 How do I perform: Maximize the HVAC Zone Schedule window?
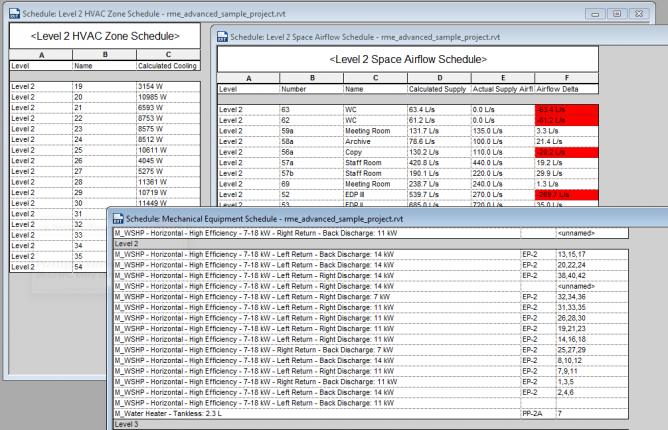(x=617, y=14)
